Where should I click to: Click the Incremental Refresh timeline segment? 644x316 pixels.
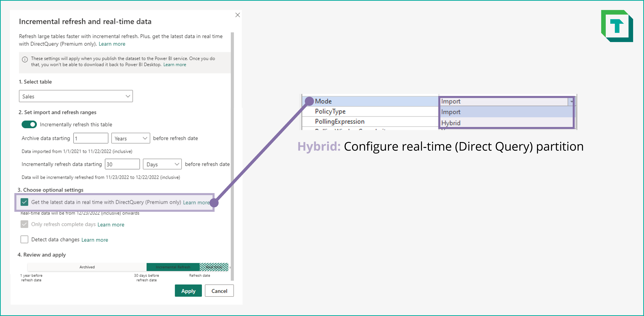[x=173, y=267]
